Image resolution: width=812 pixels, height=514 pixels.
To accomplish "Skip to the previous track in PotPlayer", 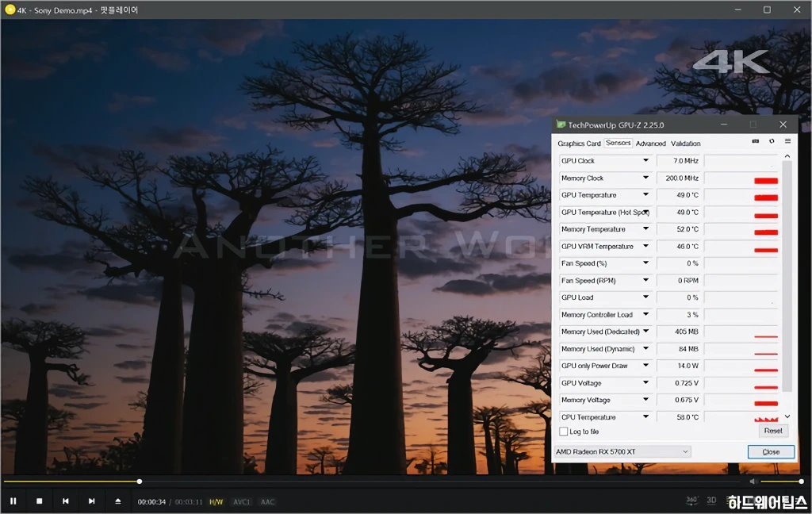I will [65, 501].
